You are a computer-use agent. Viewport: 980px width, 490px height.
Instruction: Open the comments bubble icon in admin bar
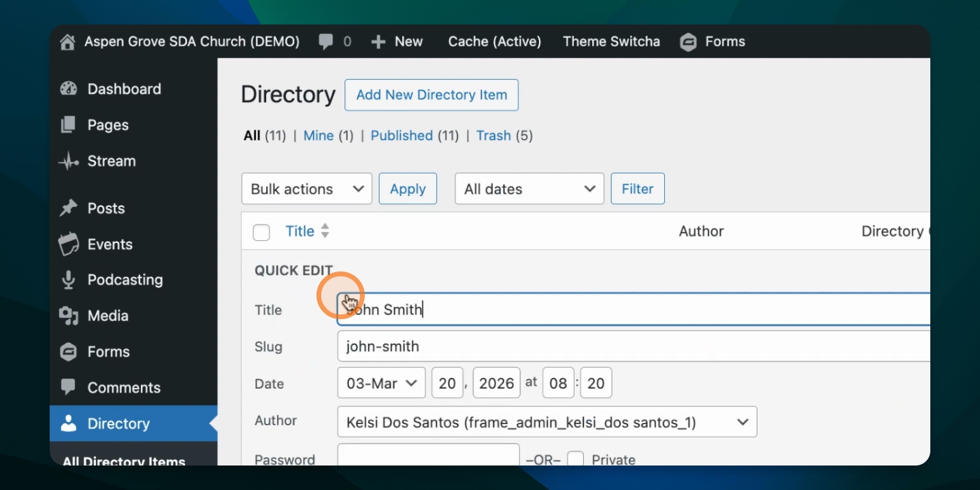coord(326,42)
